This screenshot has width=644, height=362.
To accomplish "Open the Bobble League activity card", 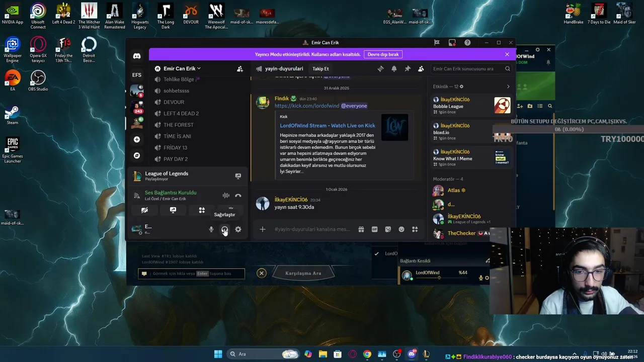I will coord(471,106).
